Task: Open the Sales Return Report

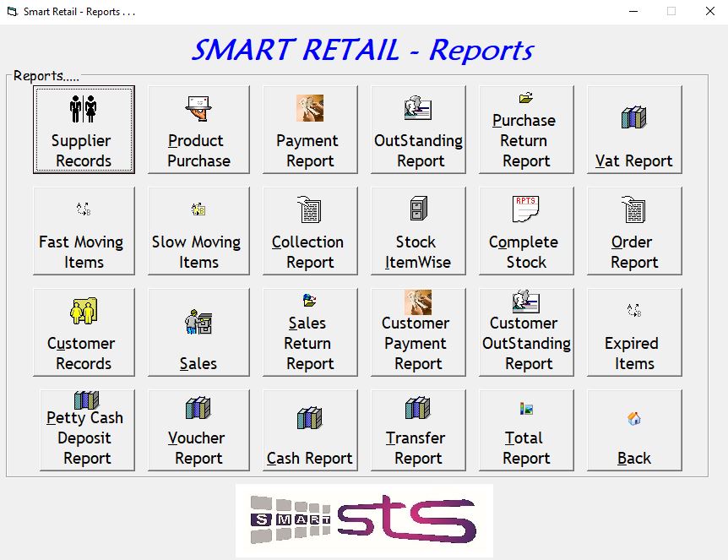Action: click(x=310, y=332)
